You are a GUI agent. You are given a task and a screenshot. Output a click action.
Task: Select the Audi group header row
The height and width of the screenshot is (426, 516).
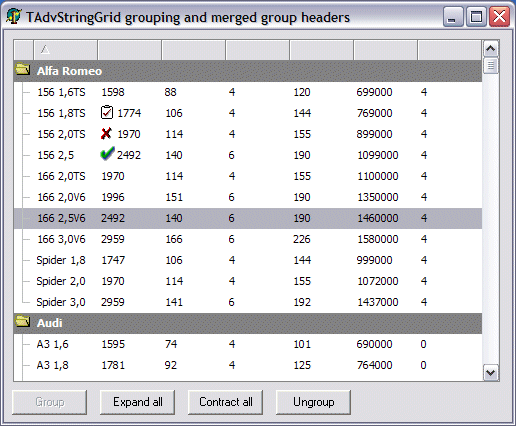[x=248, y=323]
